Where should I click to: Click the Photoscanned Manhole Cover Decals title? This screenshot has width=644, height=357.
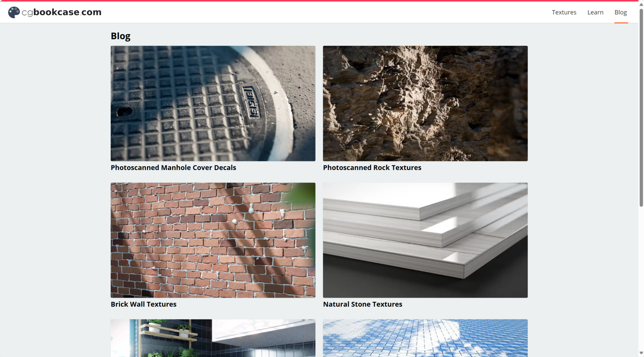[173, 167]
